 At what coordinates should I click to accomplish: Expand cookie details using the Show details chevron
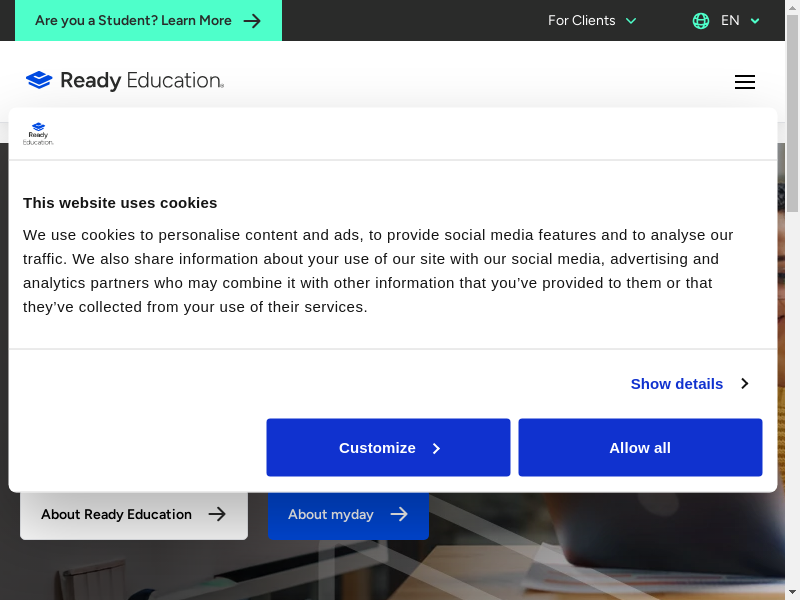pyautogui.click(x=744, y=384)
